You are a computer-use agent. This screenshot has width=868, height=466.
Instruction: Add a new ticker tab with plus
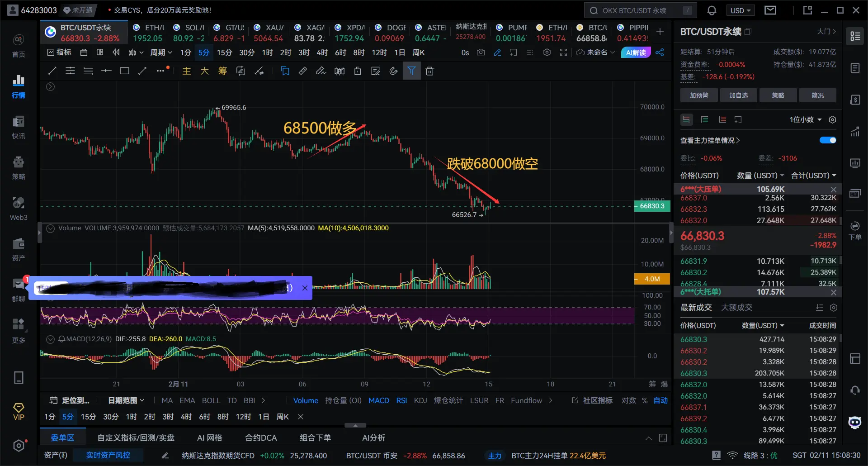tap(660, 32)
